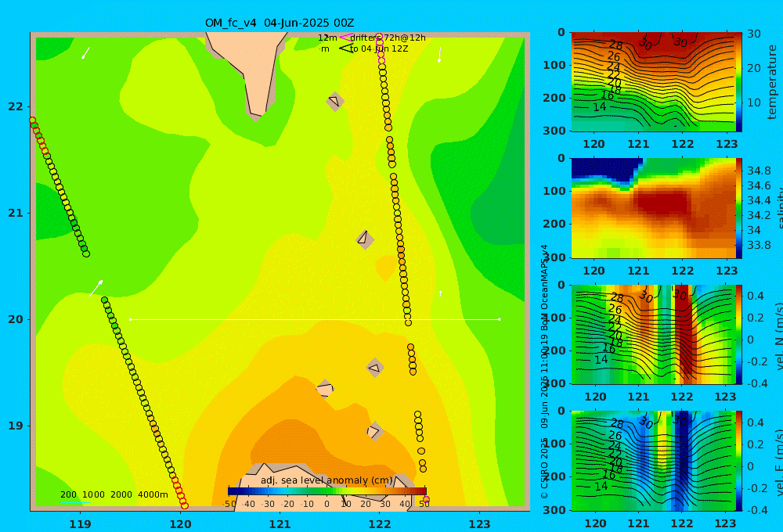Viewport: 783px width, 532px height.
Task: Click latitude label 22 on the main map
Action: pyautogui.click(x=16, y=106)
